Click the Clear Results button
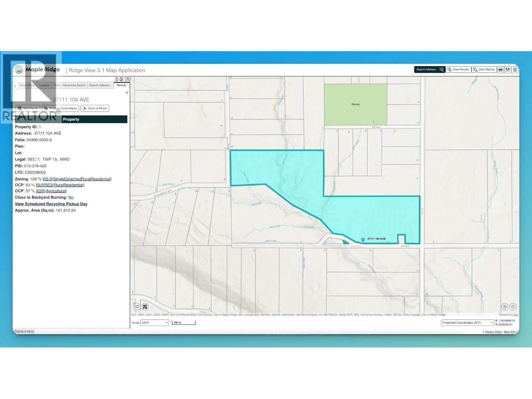The image size is (532, 399). [458, 69]
